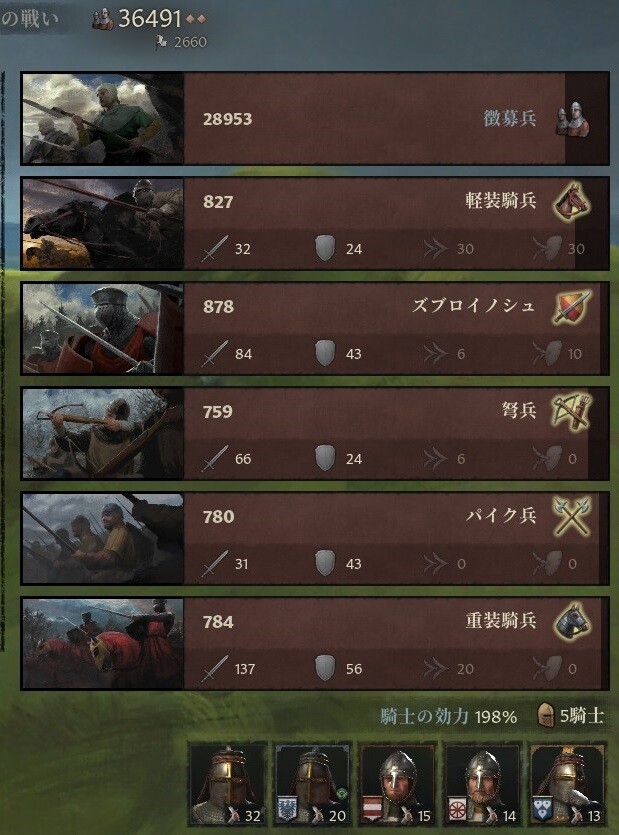This screenshot has height=835, width=619.
Task: Click the crossbow icon for 弩兵
Action: coord(571,412)
